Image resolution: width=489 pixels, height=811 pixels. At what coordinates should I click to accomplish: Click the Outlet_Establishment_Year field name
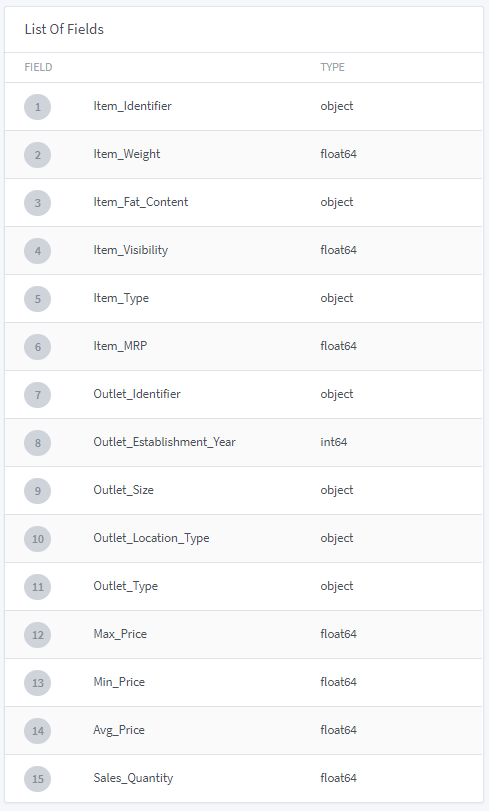click(164, 442)
